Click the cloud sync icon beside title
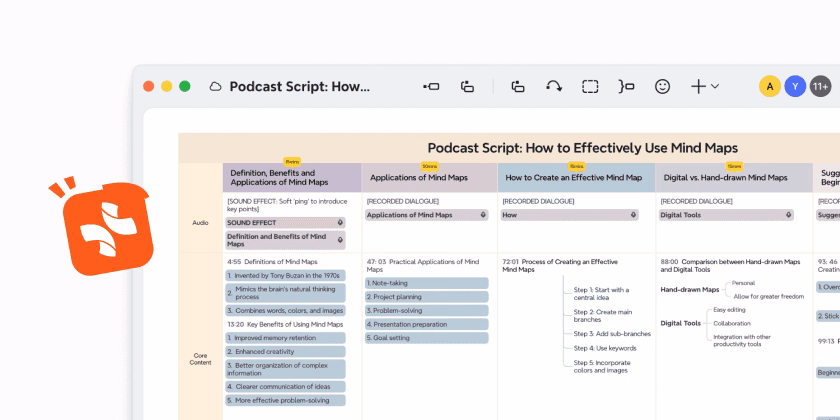 coord(215,87)
